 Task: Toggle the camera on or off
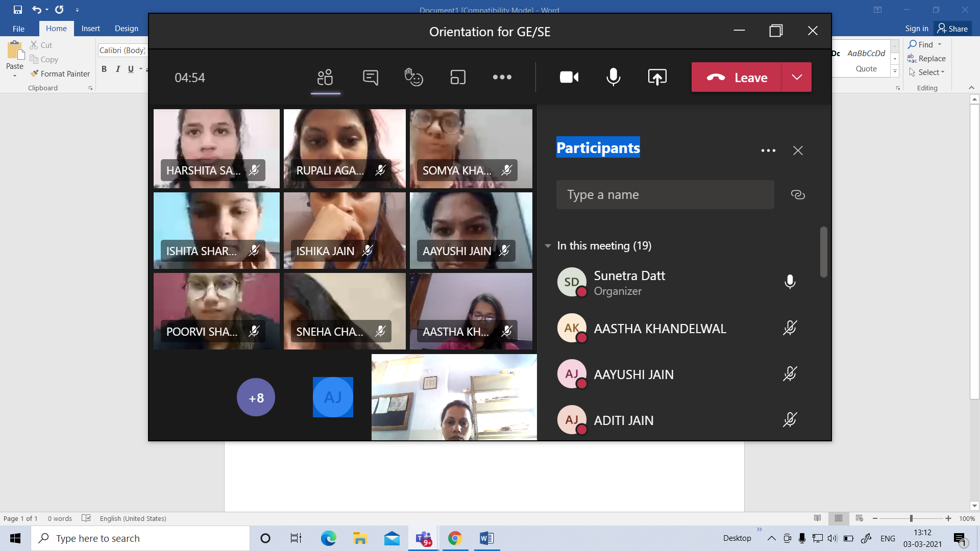[569, 78]
